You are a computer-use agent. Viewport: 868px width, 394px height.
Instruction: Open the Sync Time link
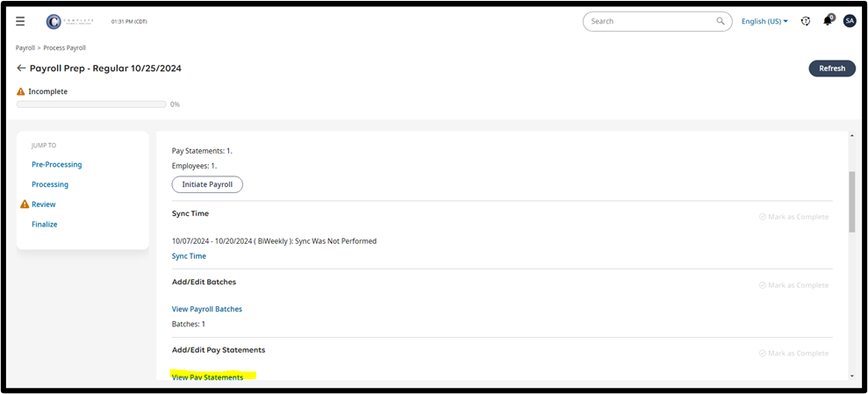[189, 256]
